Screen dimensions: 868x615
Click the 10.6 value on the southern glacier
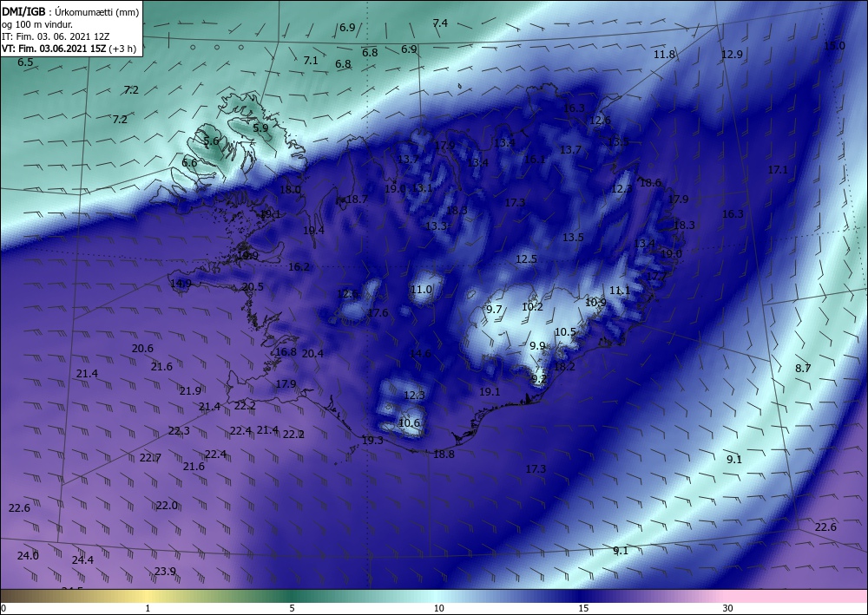coord(409,423)
